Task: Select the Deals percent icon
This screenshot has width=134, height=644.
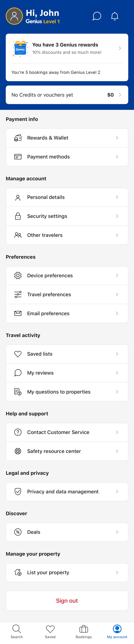Action: 18,532
